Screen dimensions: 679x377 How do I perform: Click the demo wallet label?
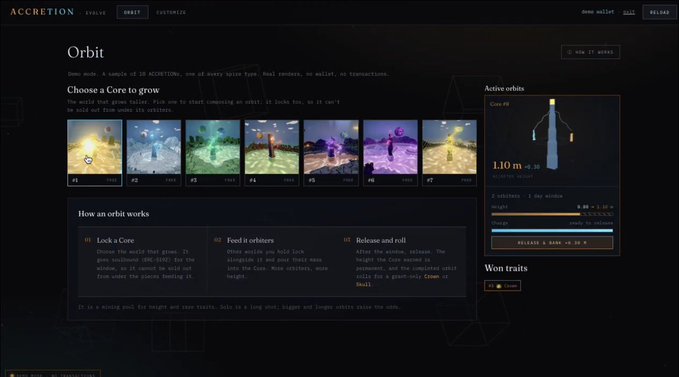[598, 12]
